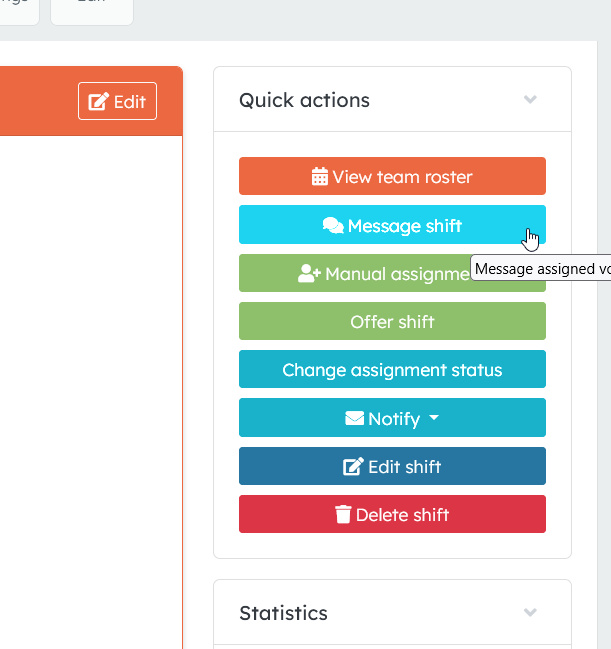Click the add-user icon on Manual assignment
This screenshot has width=611, height=649.
pos(309,274)
